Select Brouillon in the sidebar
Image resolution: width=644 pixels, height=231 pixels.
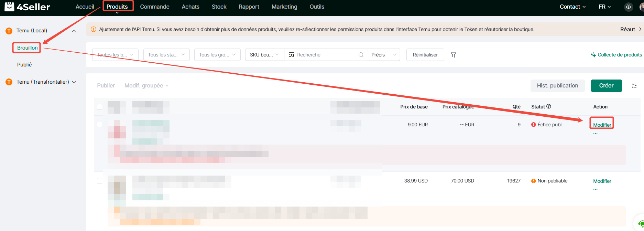tap(28, 48)
